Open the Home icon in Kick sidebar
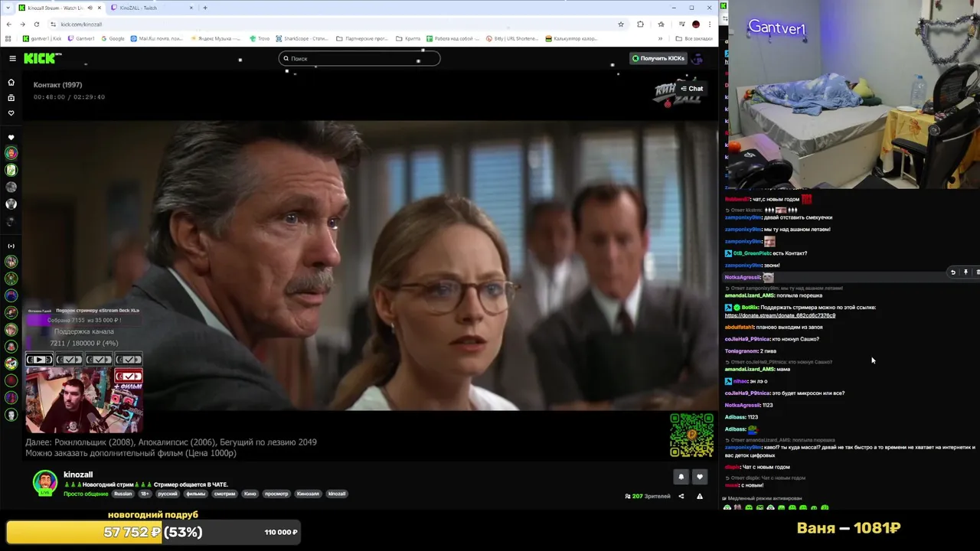Viewport: 980px width, 551px height. pyautogui.click(x=11, y=82)
